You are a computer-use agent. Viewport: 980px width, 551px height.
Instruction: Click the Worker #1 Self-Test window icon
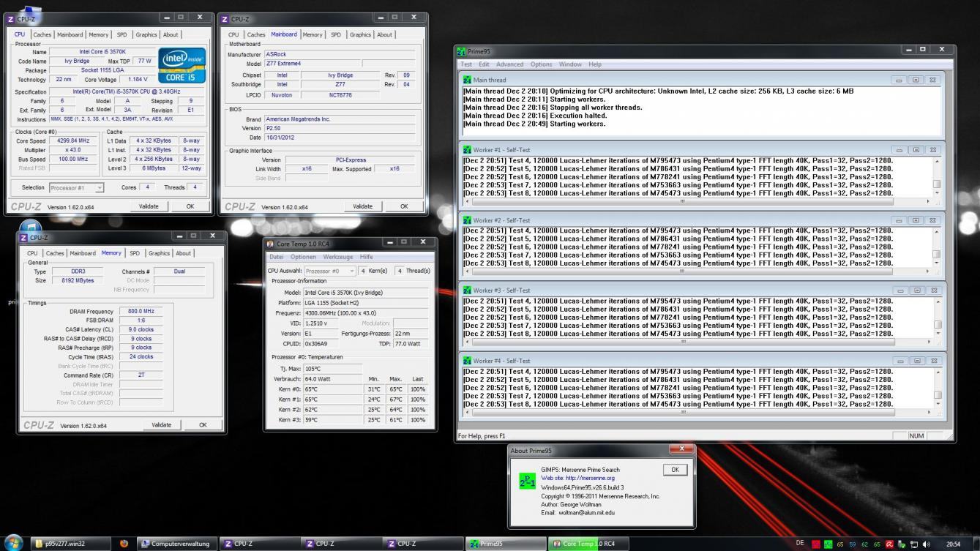point(467,150)
